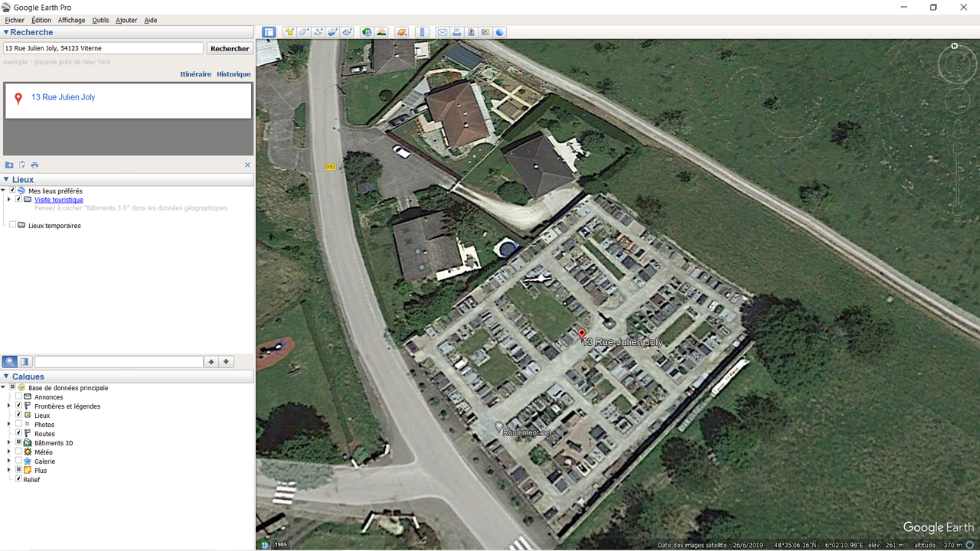Expand the Frontières et légendes layer

[x=9, y=406]
